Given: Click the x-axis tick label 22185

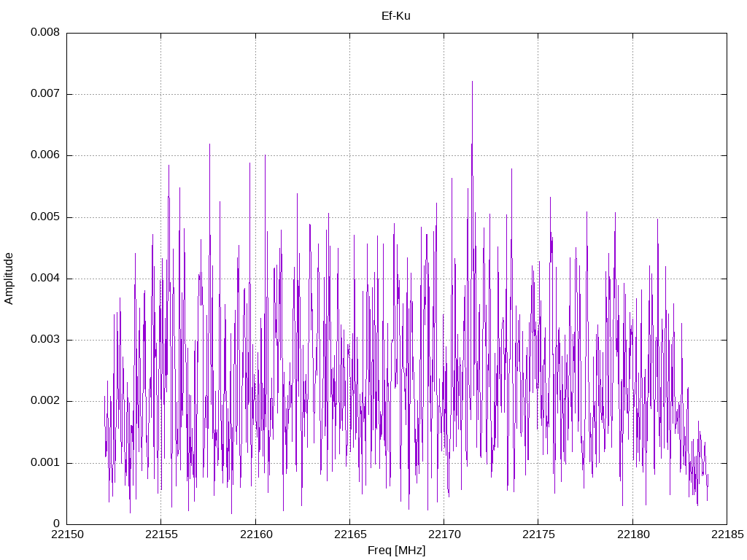Looking at the screenshot, I should 727,534.
